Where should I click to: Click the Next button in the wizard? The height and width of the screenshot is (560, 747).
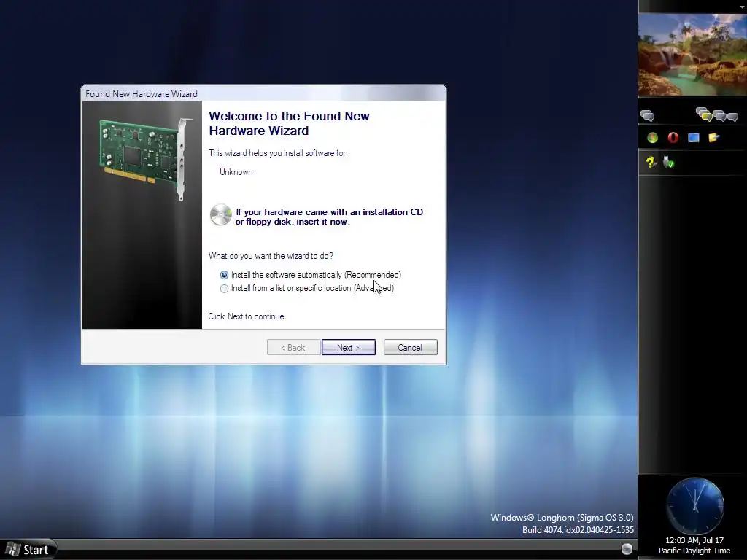click(x=348, y=348)
